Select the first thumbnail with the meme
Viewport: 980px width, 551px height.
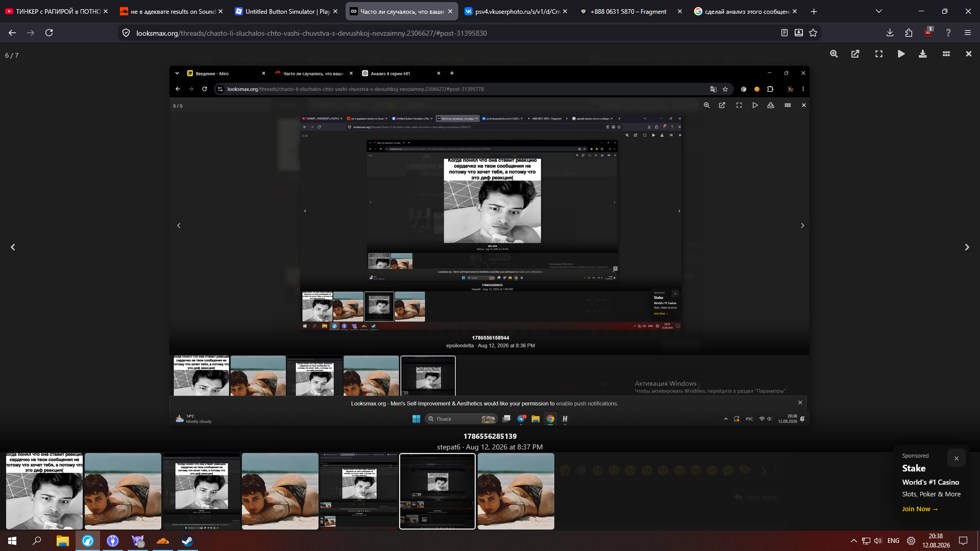pyautogui.click(x=44, y=491)
